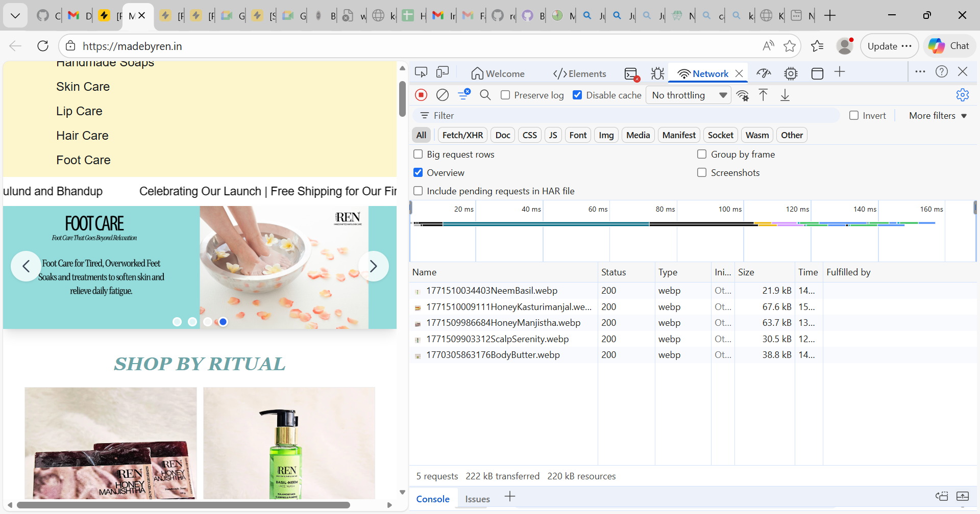Open the Issues drawer tab
Image resolution: width=980 pixels, height=514 pixels.
[x=477, y=499]
